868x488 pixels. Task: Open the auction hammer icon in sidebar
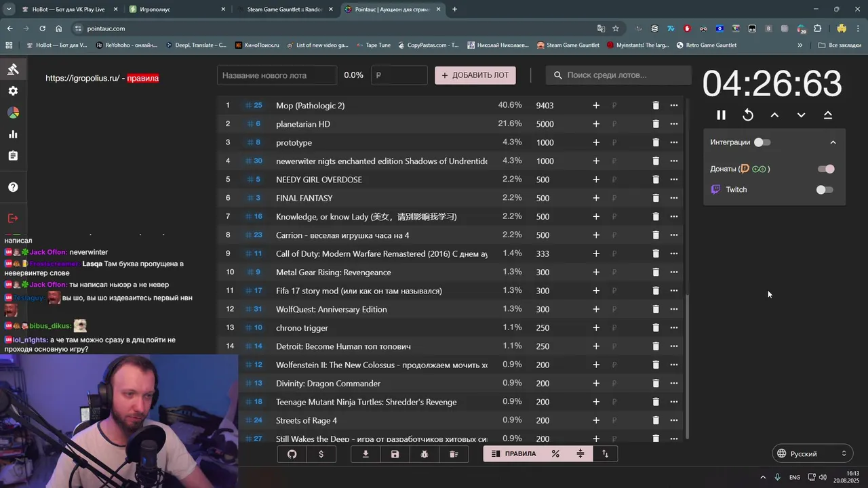pyautogui.click(x=13, y=69)
